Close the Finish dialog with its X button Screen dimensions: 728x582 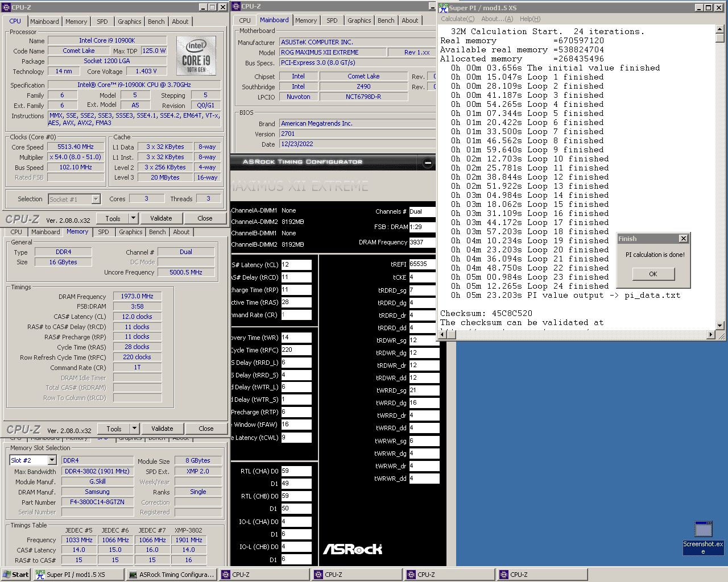(683, 239)
